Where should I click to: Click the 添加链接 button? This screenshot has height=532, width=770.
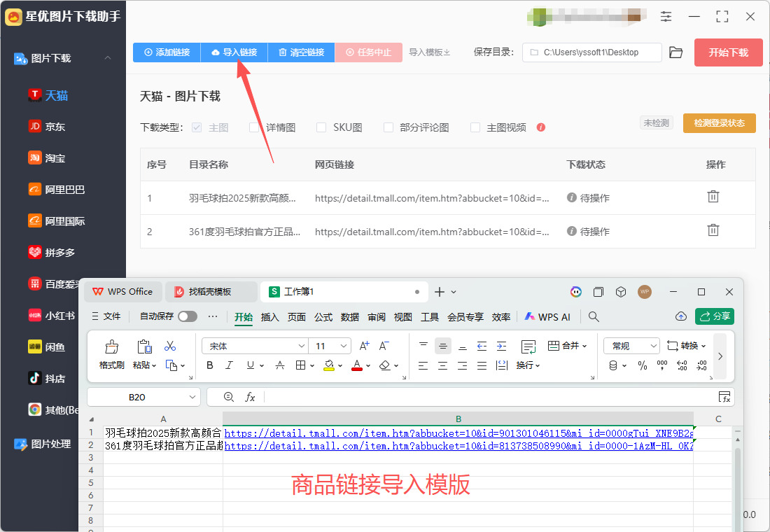[167, 52]
